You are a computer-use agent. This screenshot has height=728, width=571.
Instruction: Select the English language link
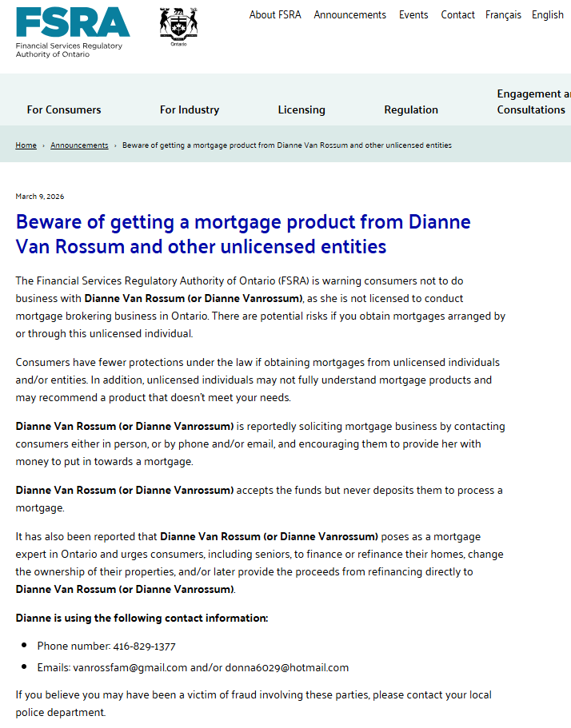pos(547,15)
